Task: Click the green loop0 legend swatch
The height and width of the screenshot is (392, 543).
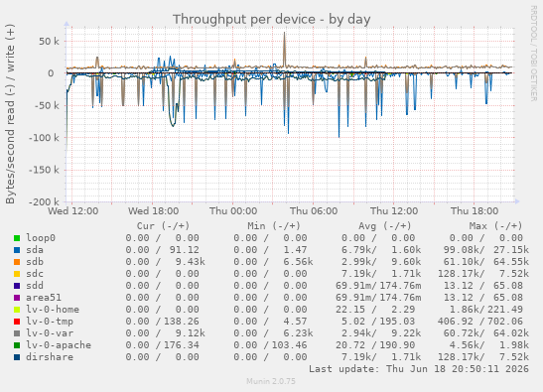Action: 17,238
